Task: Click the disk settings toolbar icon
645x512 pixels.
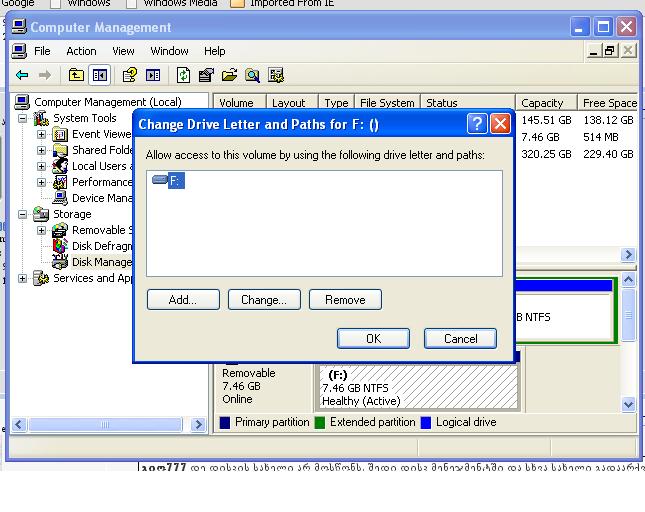Action: (276, 75)
